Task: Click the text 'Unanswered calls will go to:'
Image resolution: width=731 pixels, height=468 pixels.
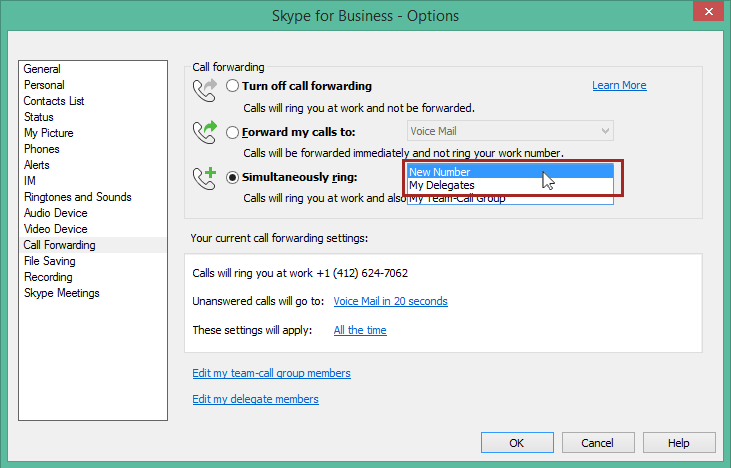Action: 258,301
